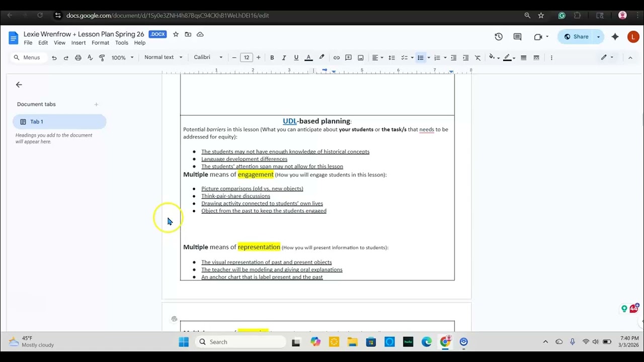Add a comment from the toolbar
The image size is (644, 362).
[x=348, y=58]
